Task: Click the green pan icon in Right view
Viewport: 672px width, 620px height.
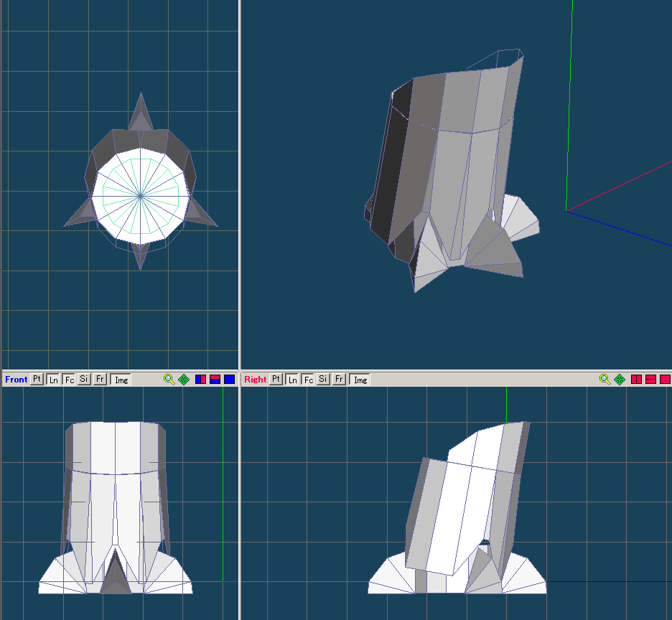Action: click(x=619, y=379)
